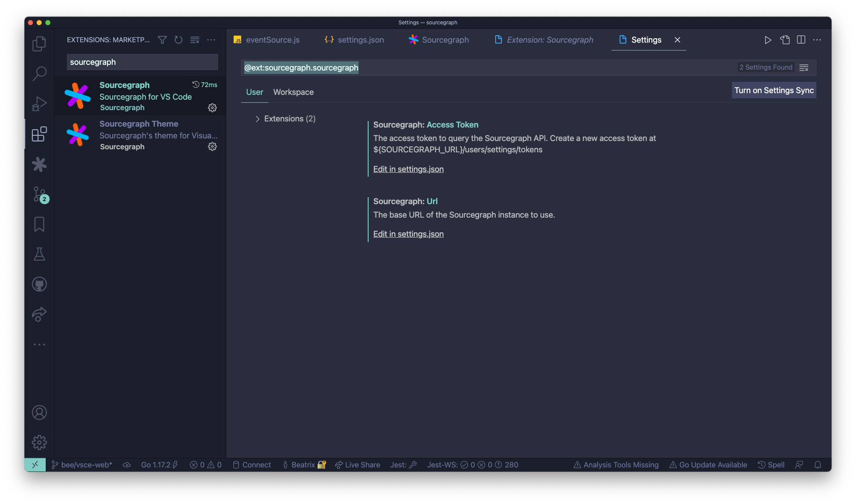Turn on Settings Sync
Image resolution: width=856 pixels, height=504 pixels.
774,91
